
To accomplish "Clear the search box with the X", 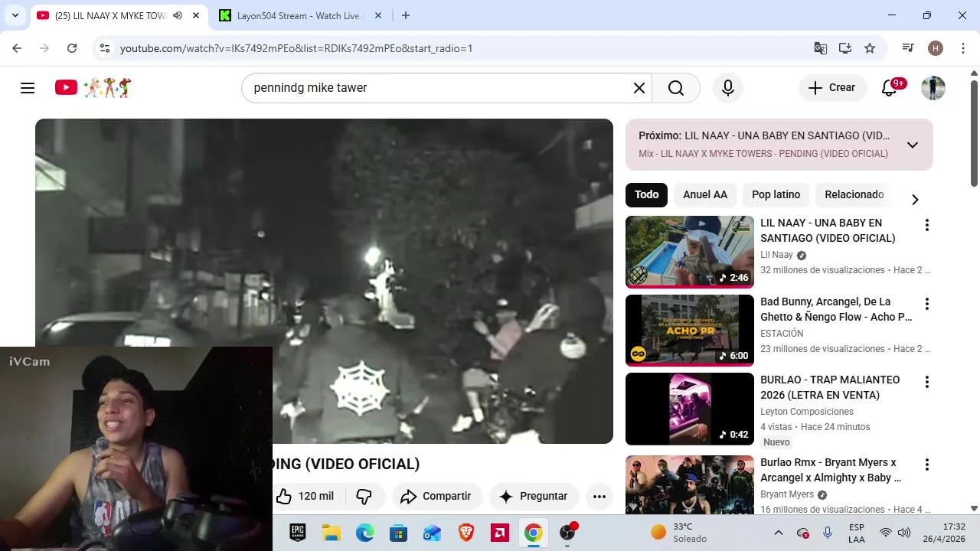I will [x=639, y=88].
